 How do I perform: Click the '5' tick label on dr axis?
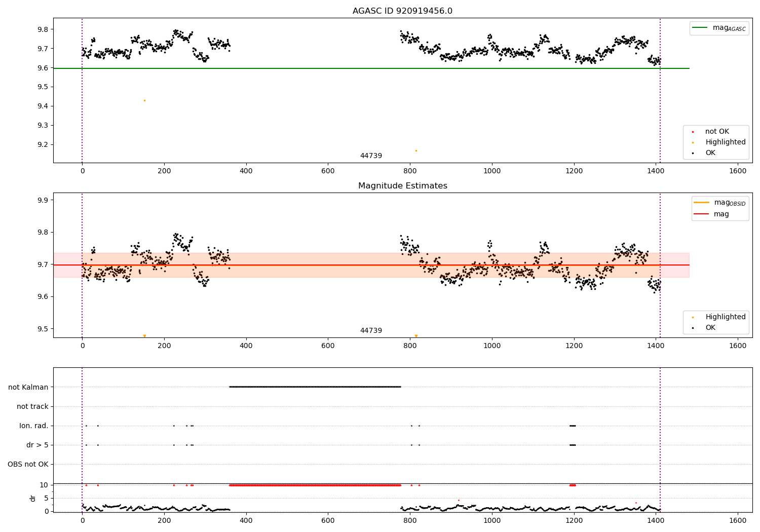click(47, 498)
